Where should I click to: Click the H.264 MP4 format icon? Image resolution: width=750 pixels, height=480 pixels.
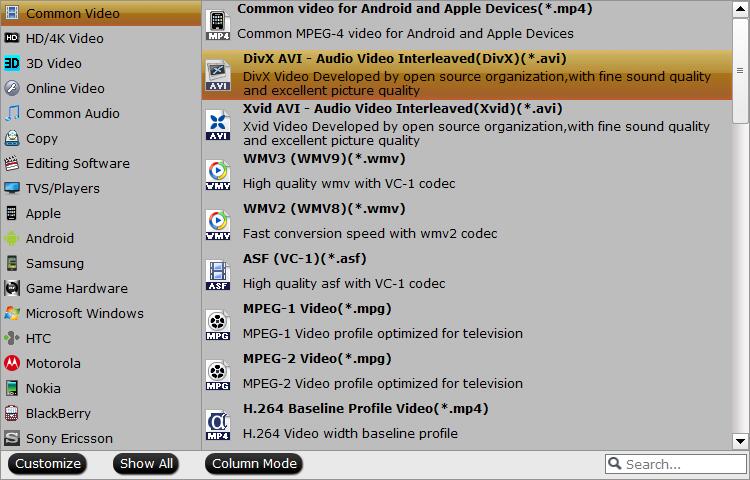pos(217,424)
